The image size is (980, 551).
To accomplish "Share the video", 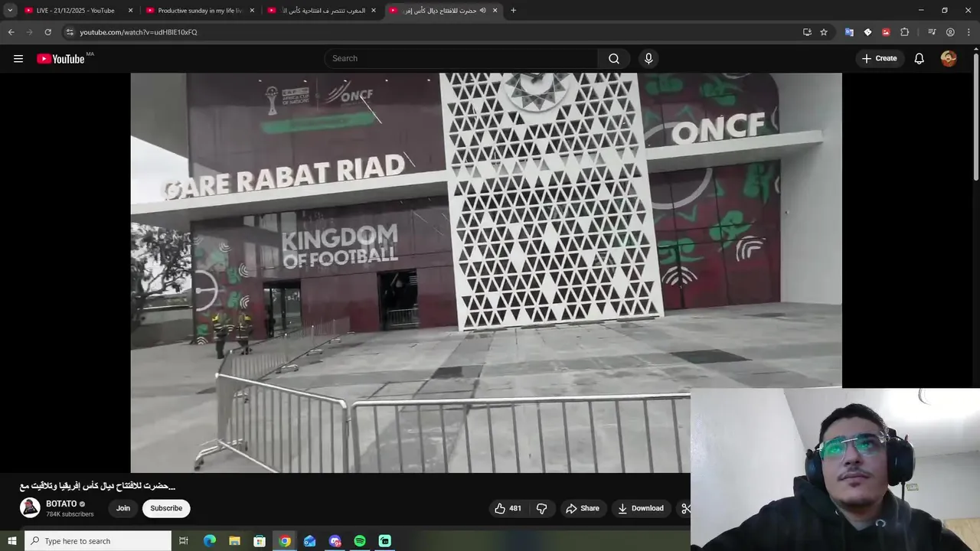I will [x=582, y=508].
